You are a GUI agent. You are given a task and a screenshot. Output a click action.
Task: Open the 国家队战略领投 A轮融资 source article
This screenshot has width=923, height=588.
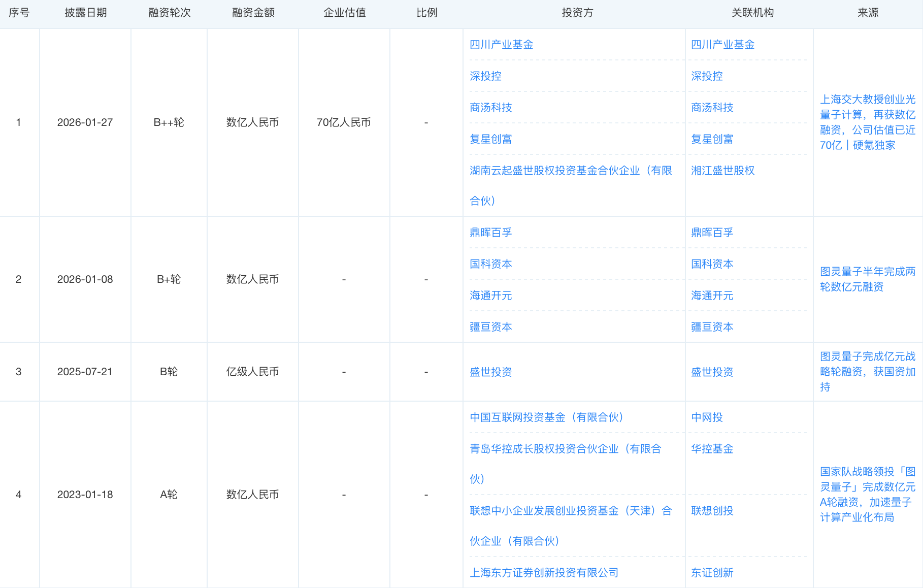pyautogui.click(x=867, y=495)
